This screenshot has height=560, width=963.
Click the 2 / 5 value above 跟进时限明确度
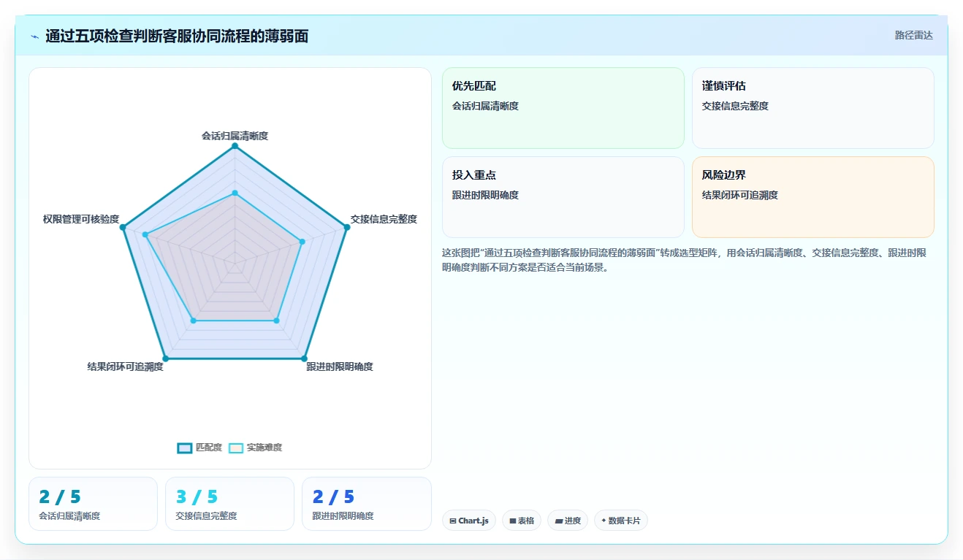(333, 497)
